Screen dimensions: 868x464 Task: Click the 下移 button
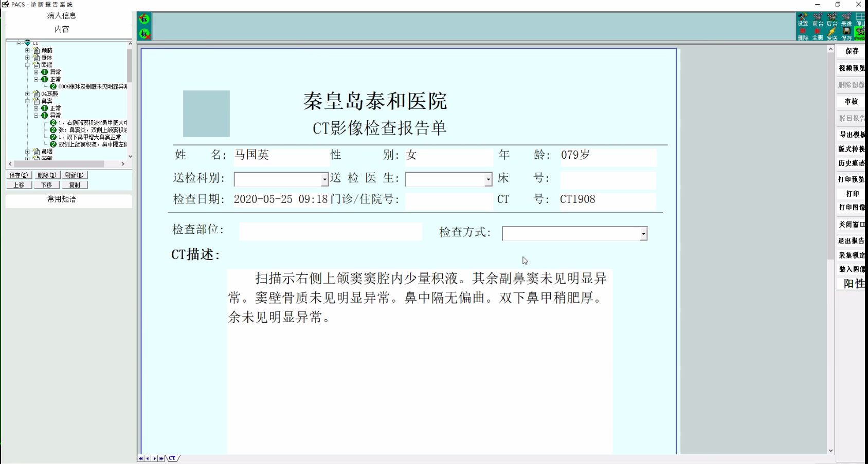pyautogui.click(x=47, y=185)
